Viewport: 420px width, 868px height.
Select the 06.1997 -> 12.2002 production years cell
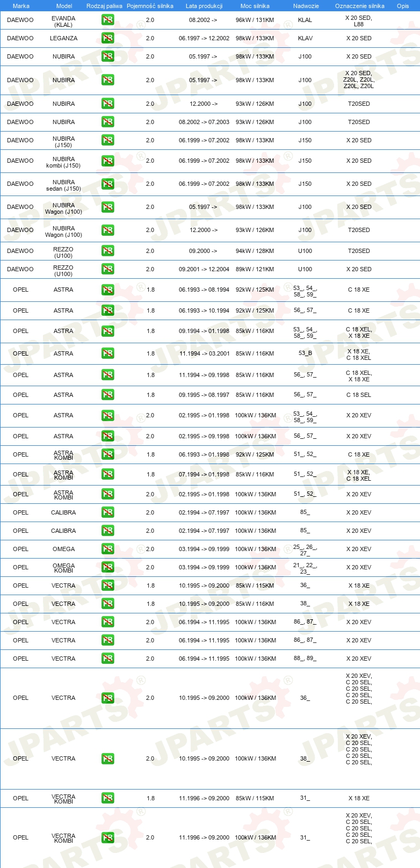[x=204, y=38]
